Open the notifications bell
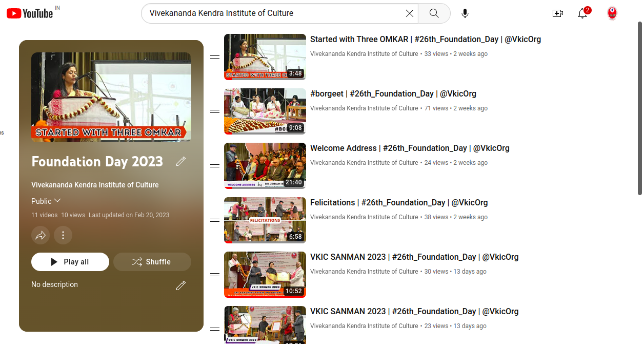The height and width of the screenshot is (344, 644). 583,13
